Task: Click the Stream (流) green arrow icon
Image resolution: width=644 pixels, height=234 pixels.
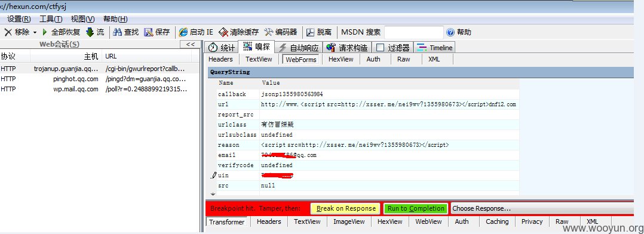Action: 90,32
